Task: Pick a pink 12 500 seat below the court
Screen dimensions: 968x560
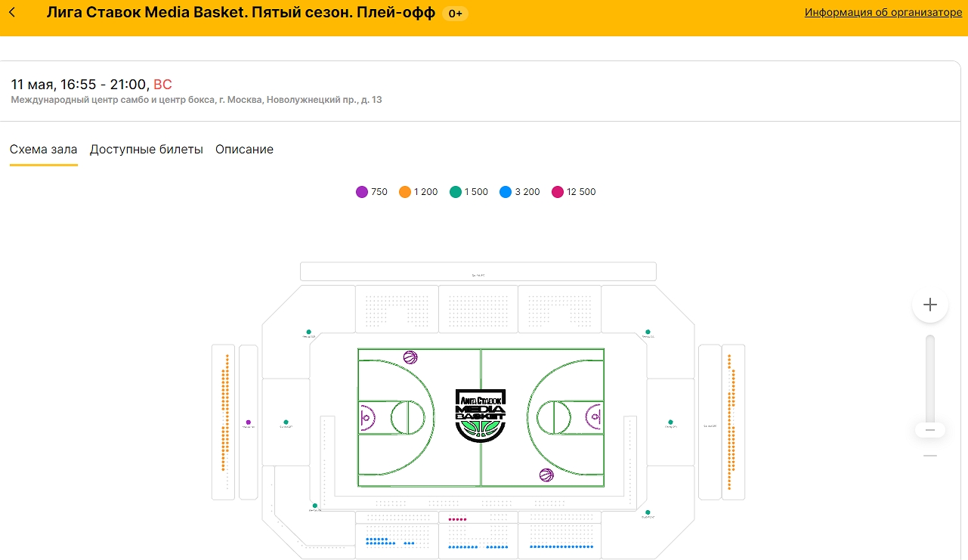Action: [457, 518]
